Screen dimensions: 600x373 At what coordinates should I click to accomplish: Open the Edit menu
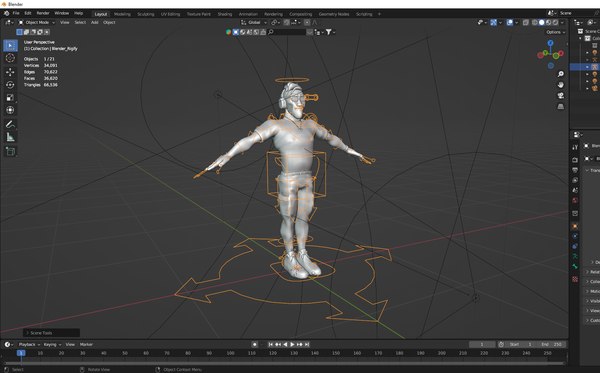click(28, 13)
